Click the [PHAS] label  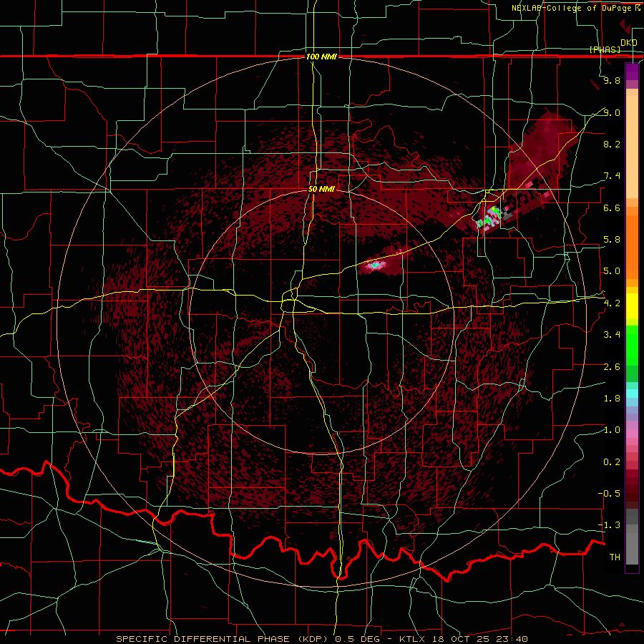pyautogui.click(x=605, y=49)
